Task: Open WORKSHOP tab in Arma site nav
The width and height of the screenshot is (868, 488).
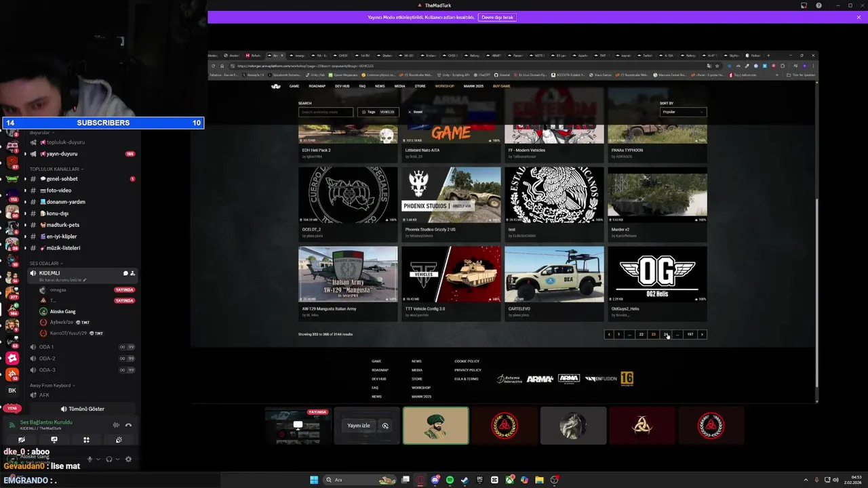Action: click(444, 86)
